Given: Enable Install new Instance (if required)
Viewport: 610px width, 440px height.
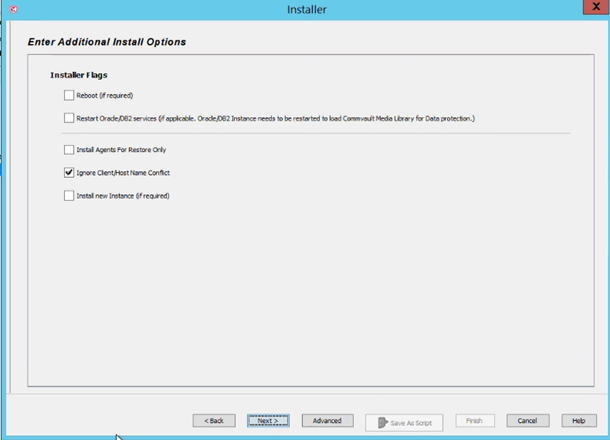Looking at the screenshot, I should (69, 195).
